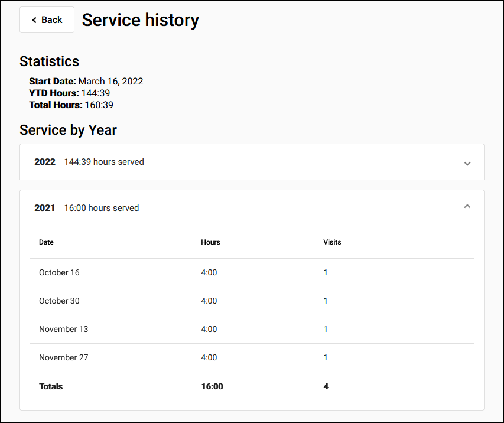Select the Service history page title
The height and width of the screenshot is (423, 504).
140,19
